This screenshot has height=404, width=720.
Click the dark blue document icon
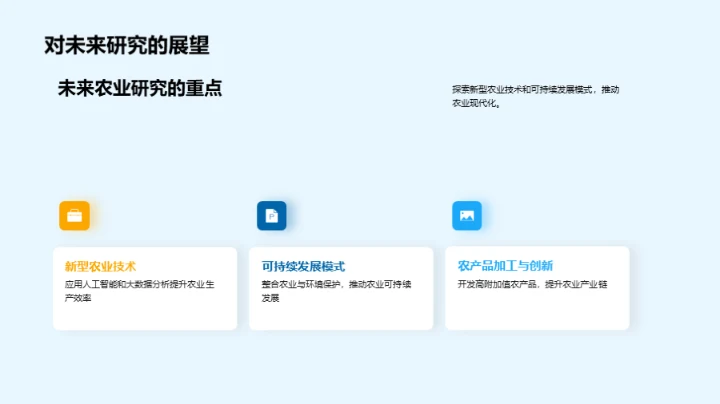271,215
